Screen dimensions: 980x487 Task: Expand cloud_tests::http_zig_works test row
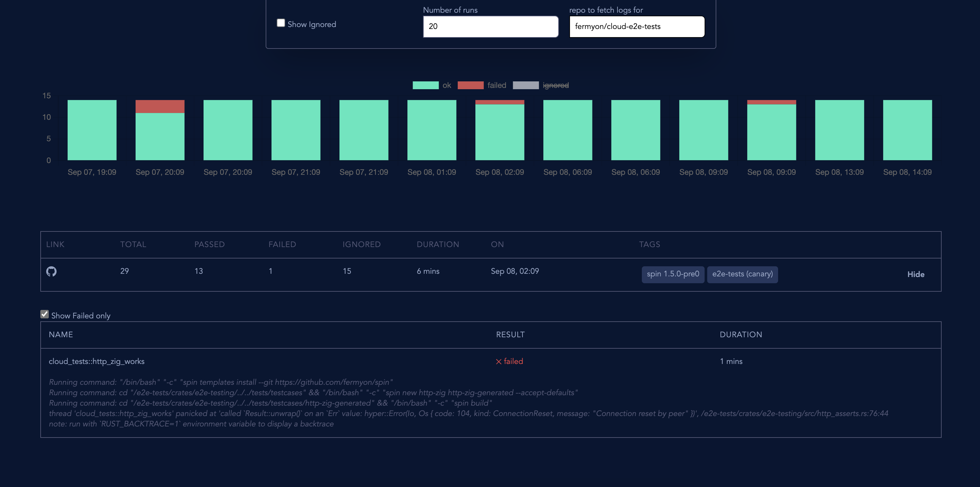97,361
